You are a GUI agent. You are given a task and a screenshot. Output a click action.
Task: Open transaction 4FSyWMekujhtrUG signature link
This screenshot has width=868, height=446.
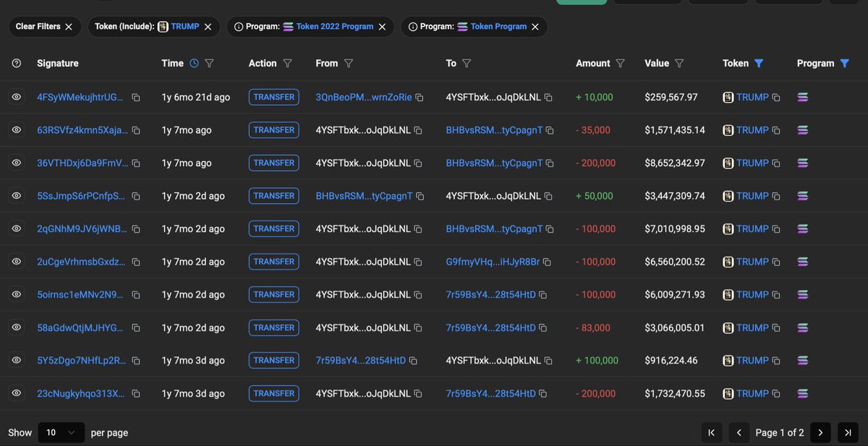80,97
